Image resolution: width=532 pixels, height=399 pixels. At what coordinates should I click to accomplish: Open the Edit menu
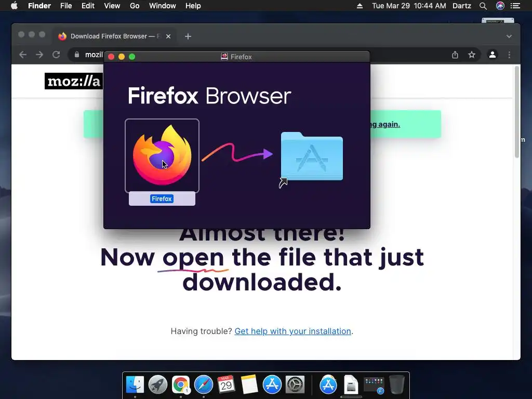click(88, 6)
